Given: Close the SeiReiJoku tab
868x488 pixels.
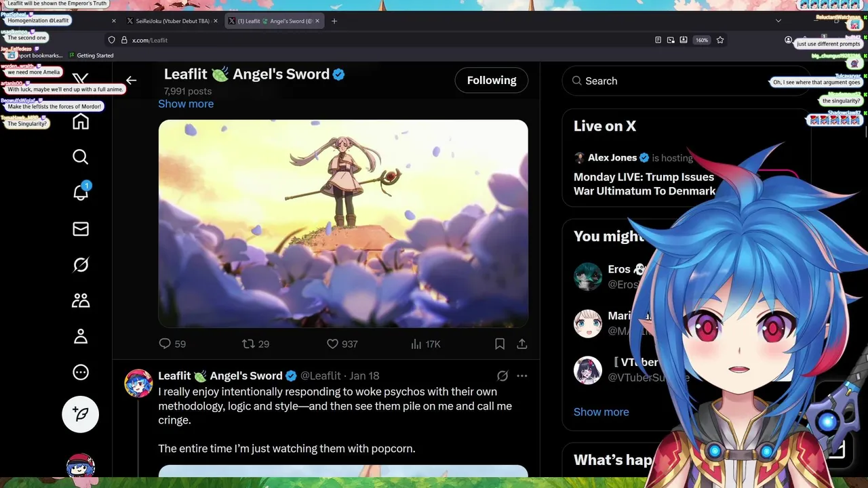Looking at the screenshot, I should 216,21.
